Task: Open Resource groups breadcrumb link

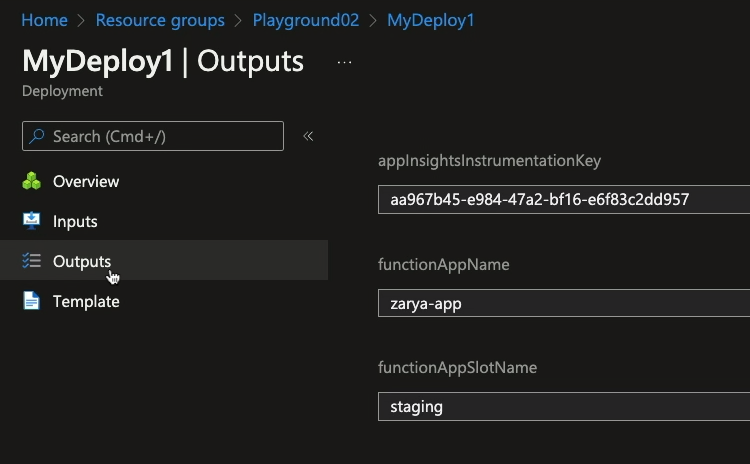Action: pyautogui.click(x=160, y=20)
